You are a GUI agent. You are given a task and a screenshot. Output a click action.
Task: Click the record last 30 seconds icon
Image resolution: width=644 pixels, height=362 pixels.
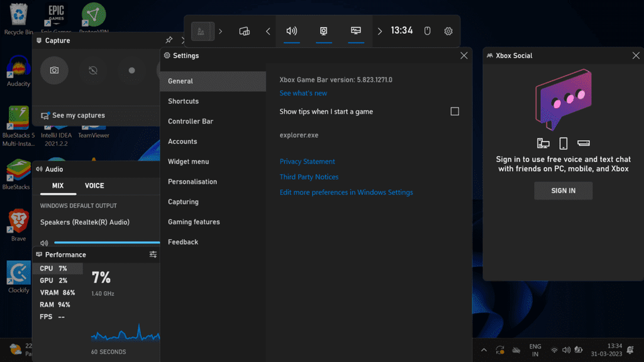(x=93, y=70)
